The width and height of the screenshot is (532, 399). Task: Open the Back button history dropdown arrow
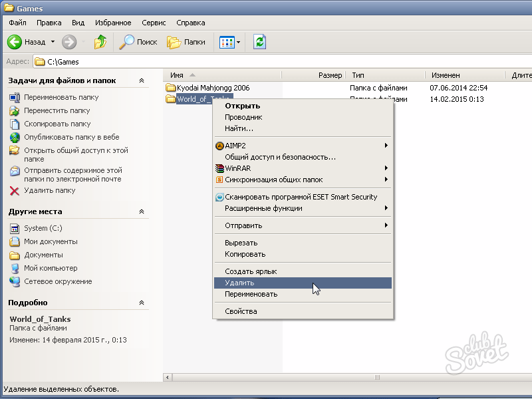tap(53, 42)
